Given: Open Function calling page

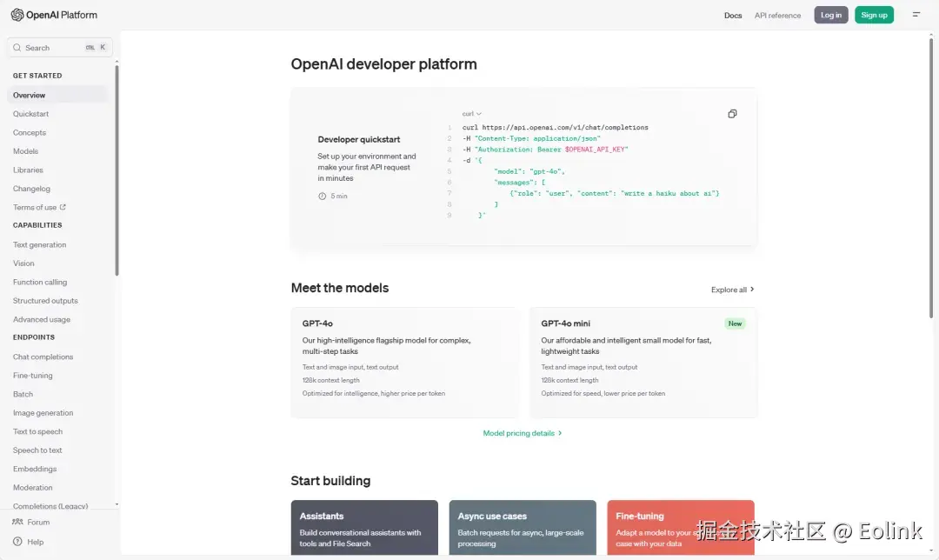Looking at the screenshot, I should 40,282.
